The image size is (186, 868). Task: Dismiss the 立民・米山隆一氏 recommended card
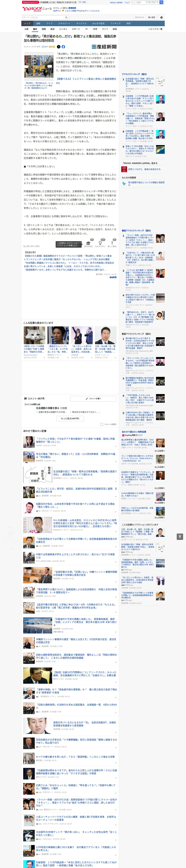(115, 357)
